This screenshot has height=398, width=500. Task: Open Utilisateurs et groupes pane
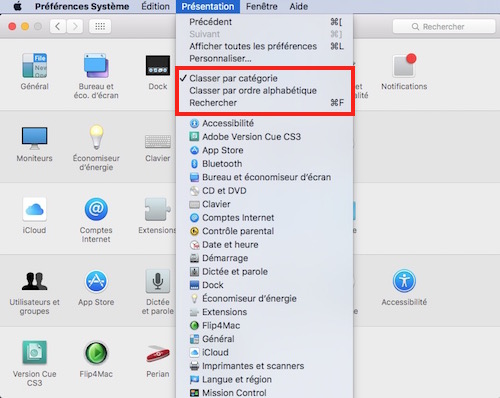click(x=34, y=281)
